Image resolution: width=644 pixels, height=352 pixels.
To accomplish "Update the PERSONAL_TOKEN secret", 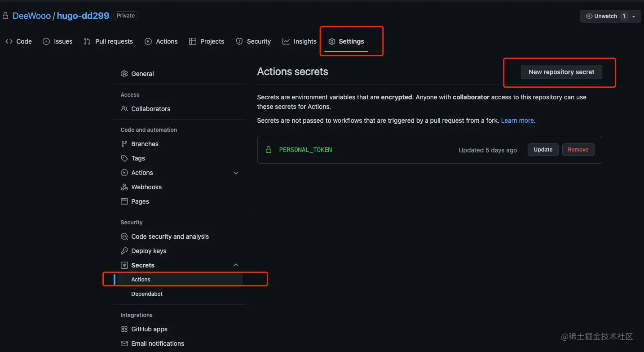I will [543, 150].
